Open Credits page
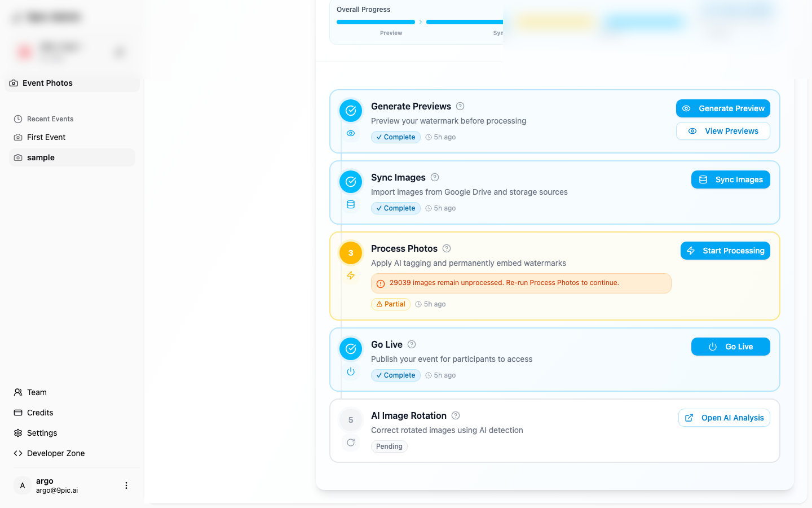This screenshot has height=508, width=812. 40,413
